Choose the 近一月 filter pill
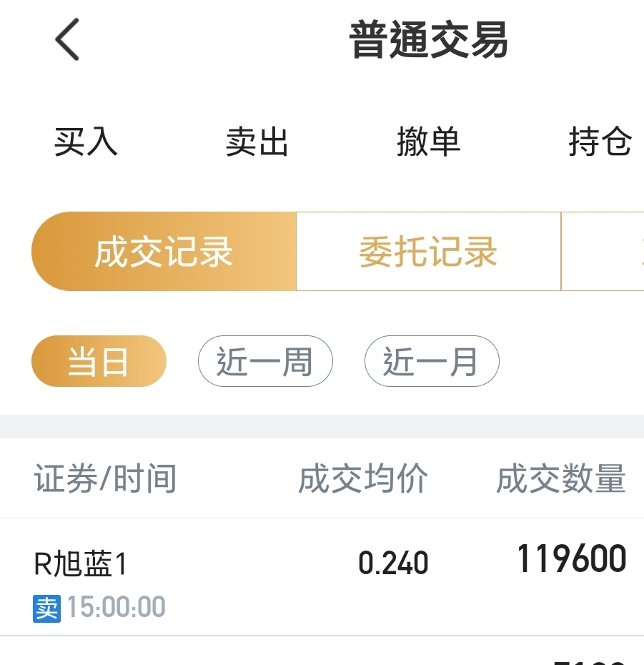The width and height of the screenshot is (644, 665). [x=432, y=361]
